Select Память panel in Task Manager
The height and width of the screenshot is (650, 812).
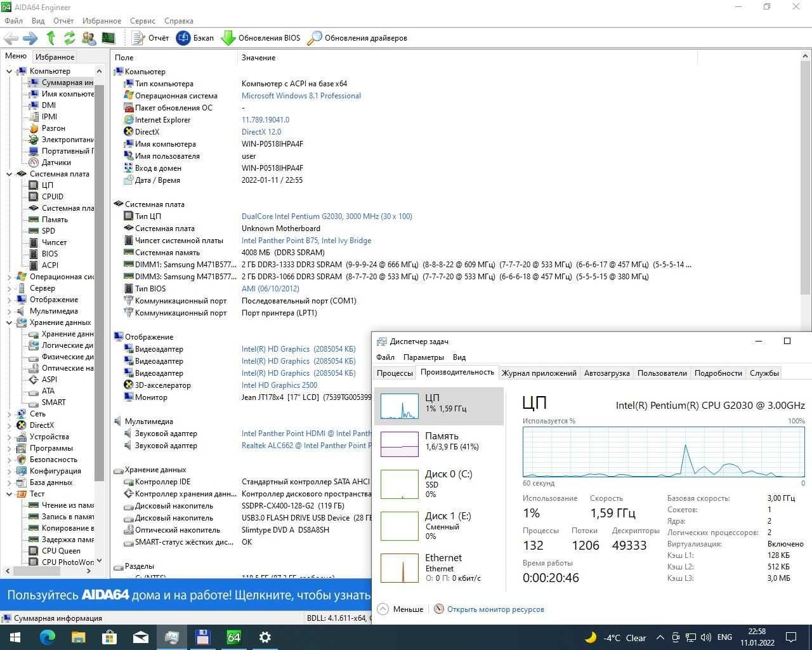tap(439, 443)
